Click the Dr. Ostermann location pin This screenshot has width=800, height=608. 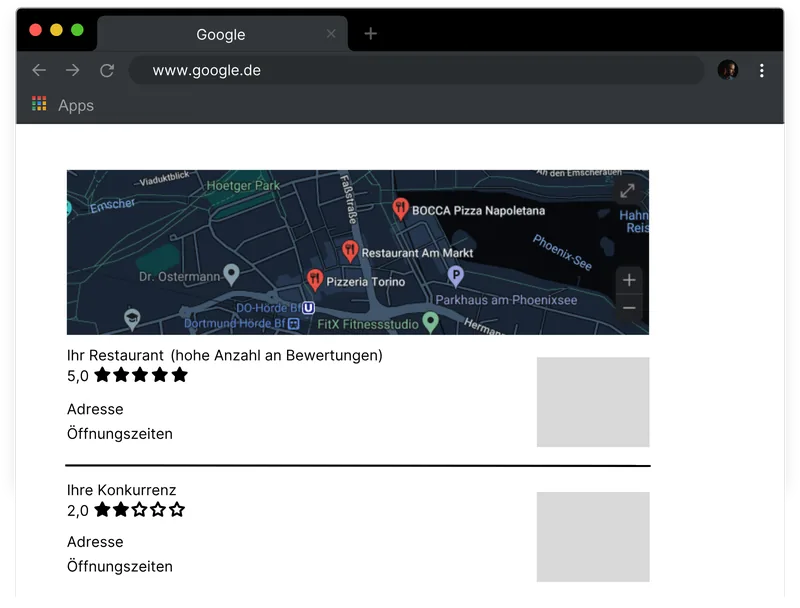232,274
